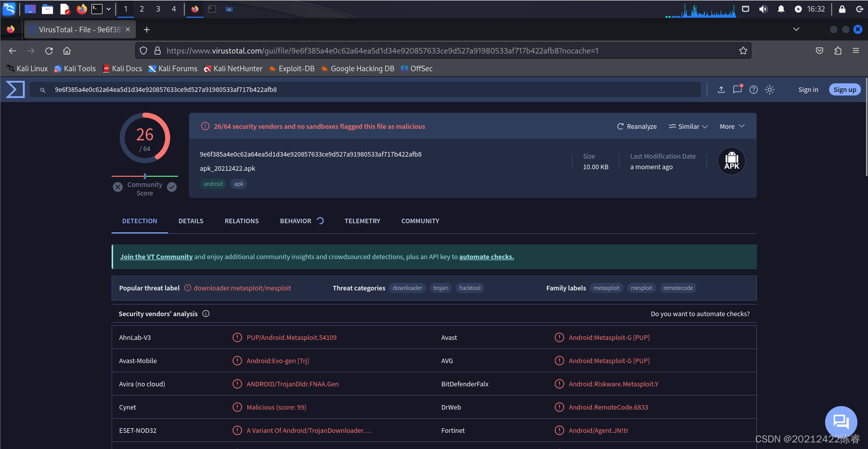This screenshot has width=868, height=449.
Task: Vote negative with the community X icon
Action: (118, 187)
